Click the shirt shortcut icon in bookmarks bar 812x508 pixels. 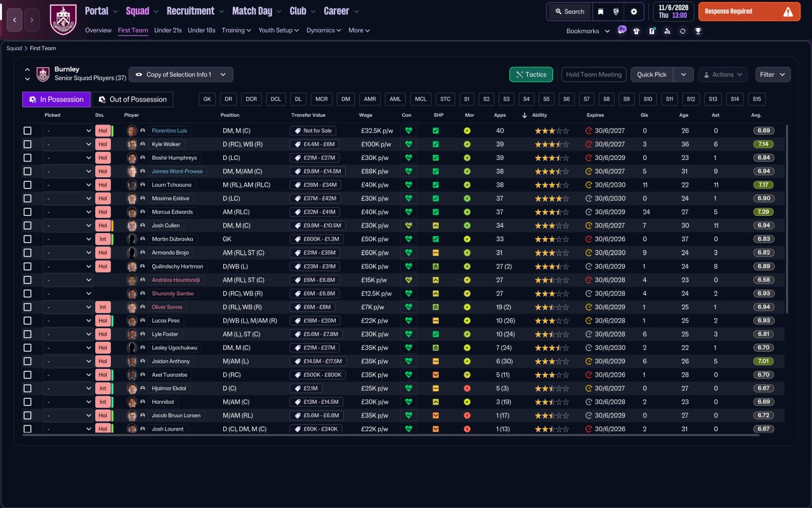(x=636, y=30)
